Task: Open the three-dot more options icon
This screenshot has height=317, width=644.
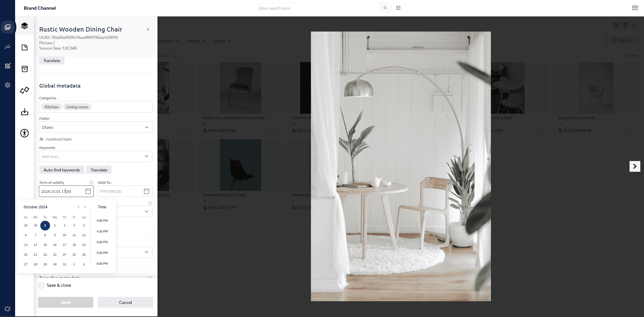Action: click(x=634, y=25)
